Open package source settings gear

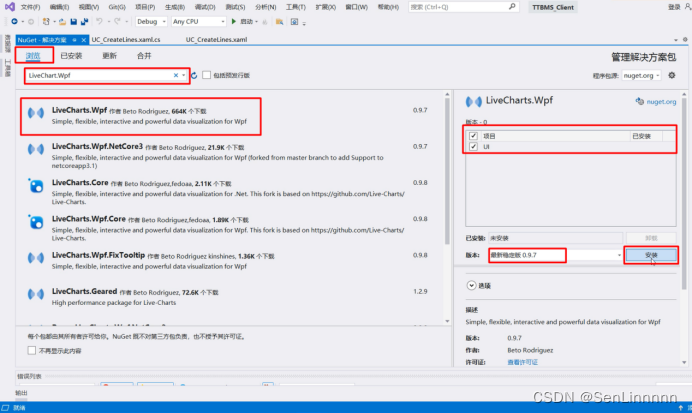pyautogui.click(x=672, y=75)
